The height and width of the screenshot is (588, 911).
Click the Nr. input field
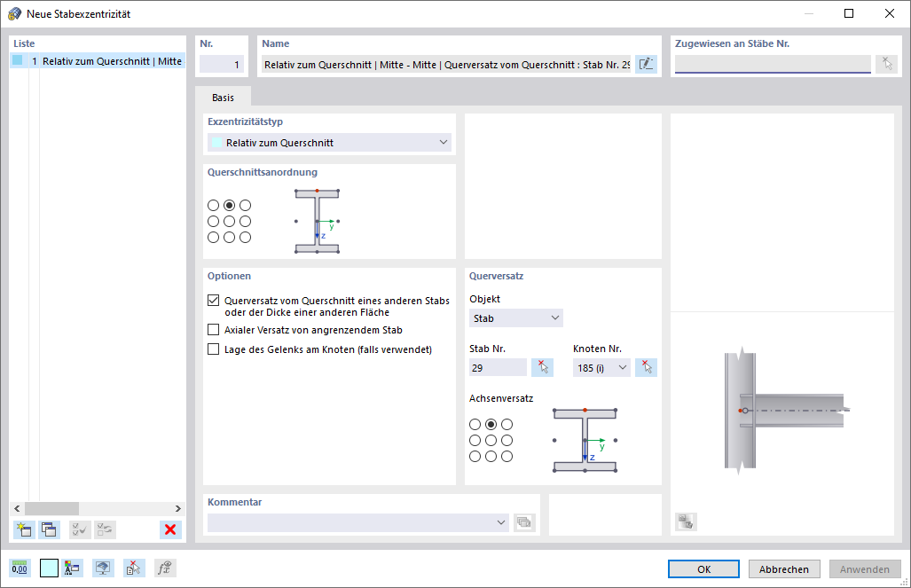(x=222, y=64)
